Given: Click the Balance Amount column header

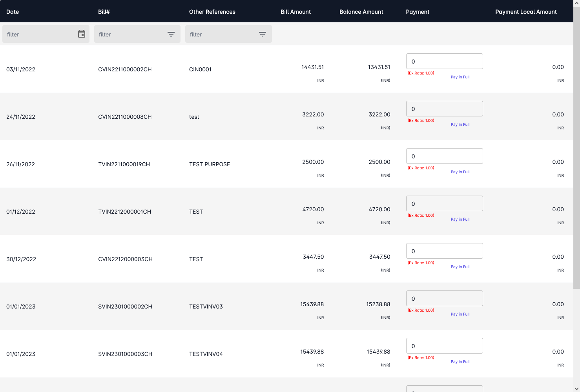Looking at the screenshot, I should coord(361,12).
